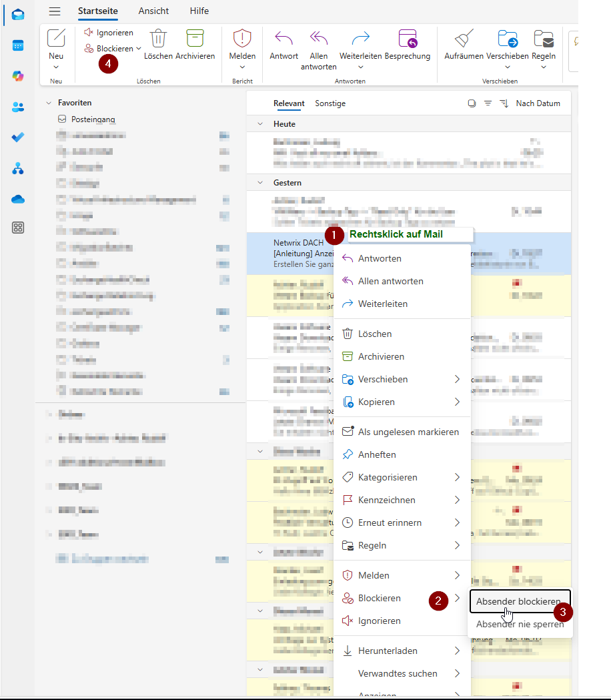
Task: Select the Sonstige inbox tab
Action: tap(330, 103)
